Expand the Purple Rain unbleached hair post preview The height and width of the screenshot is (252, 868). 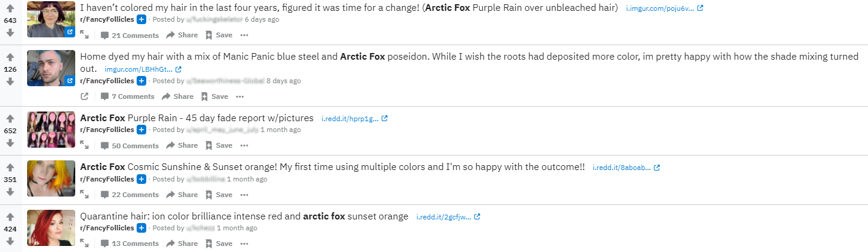coord(85,35)
